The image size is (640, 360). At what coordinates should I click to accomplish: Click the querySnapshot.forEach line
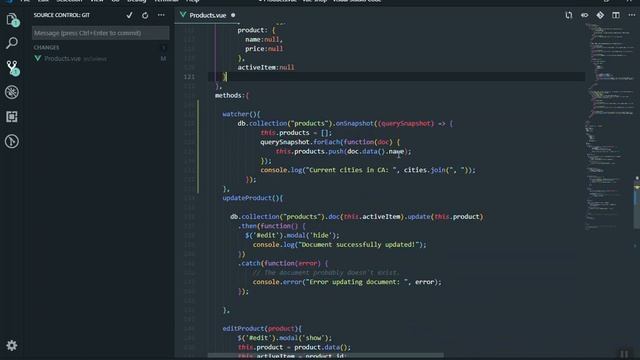[331, 142]
